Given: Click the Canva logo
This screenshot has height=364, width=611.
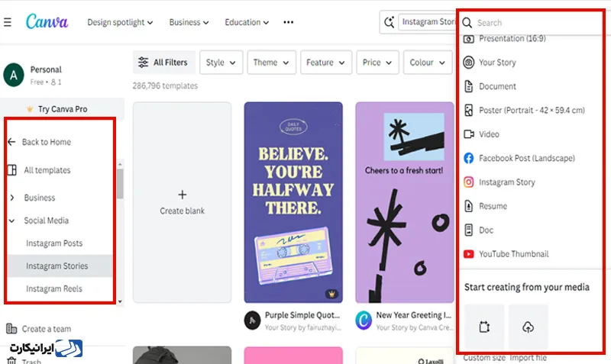Looking at the screenshot, I should pyautogui.click(x=47, y=22).
